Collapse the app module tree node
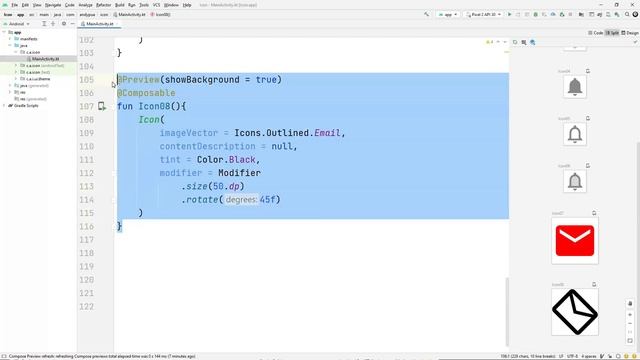Screen dimensions: 640x360 coord(4,32)
